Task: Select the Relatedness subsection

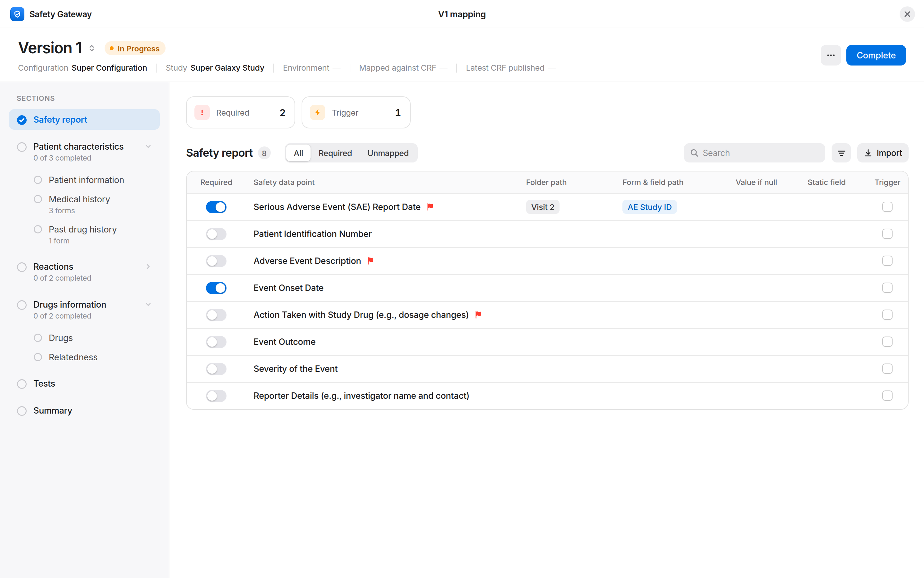Action: tap(73, 357)
